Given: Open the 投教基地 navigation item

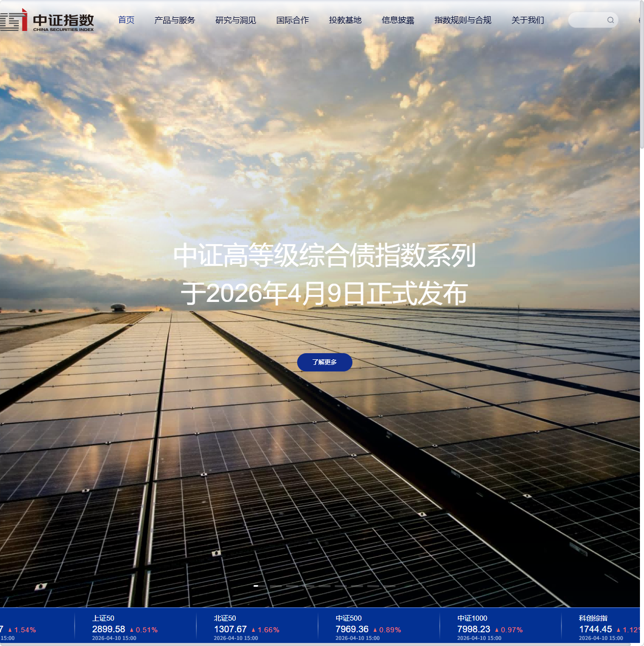Looking at the screenshot, I should (x=345, y=20).
